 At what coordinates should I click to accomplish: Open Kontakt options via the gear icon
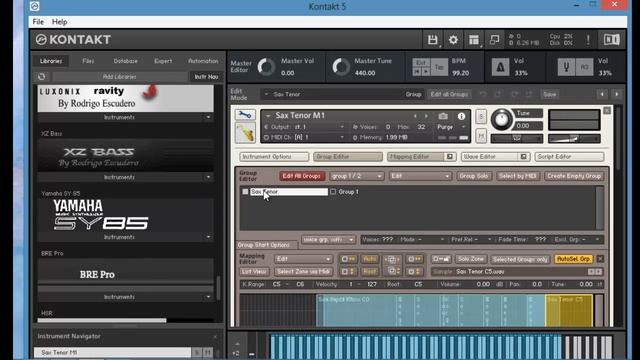point(453,40)
